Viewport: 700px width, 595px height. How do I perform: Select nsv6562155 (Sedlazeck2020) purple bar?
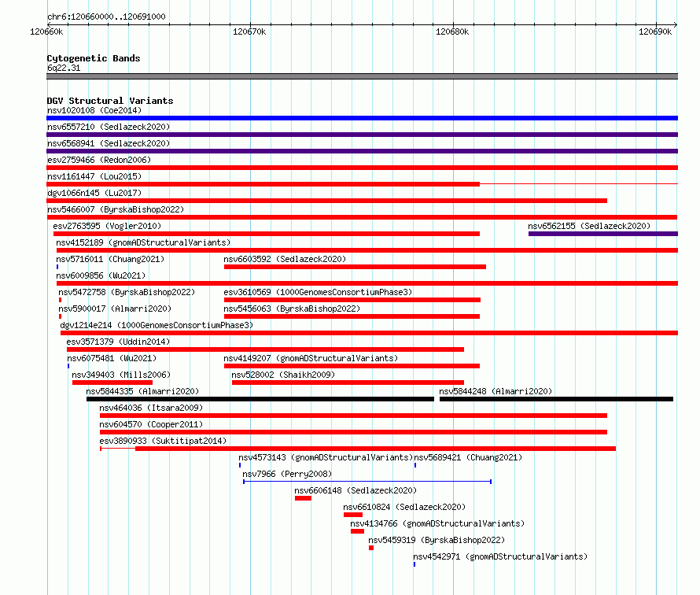point(603,234)
